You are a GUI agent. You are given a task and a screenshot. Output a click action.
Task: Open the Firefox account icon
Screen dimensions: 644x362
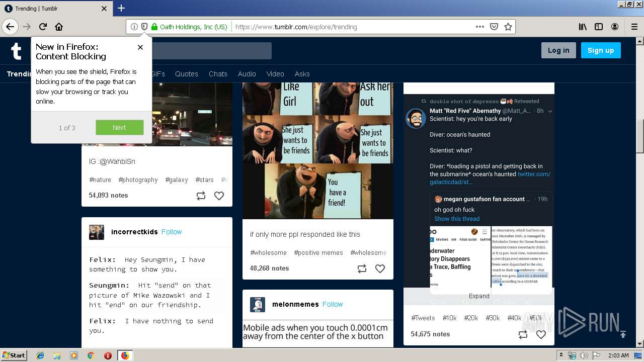615,27
